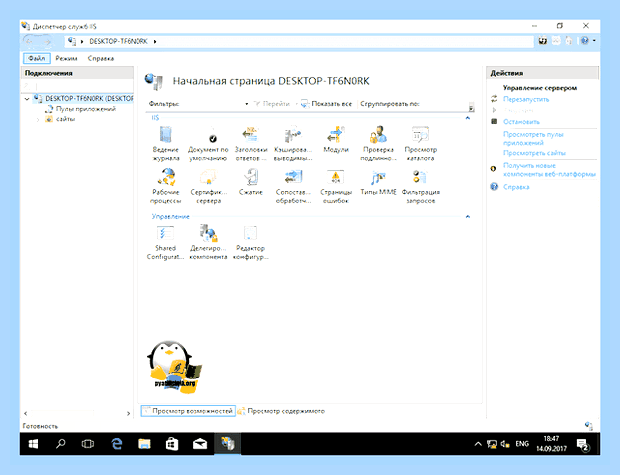Viewport: 620px width, 475px height.
Task: Select Пулы приложений in tree
Action: (x=85, y=109)
